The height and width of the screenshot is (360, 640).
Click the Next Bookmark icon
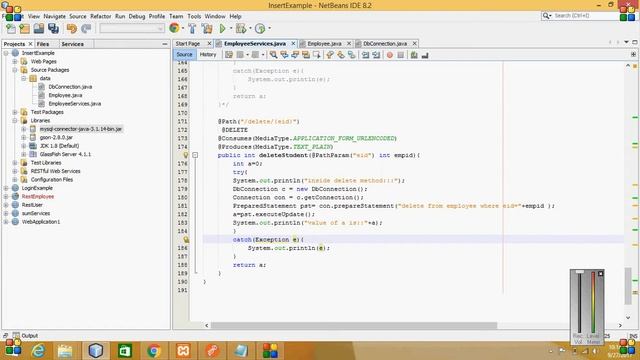(340, 55)
